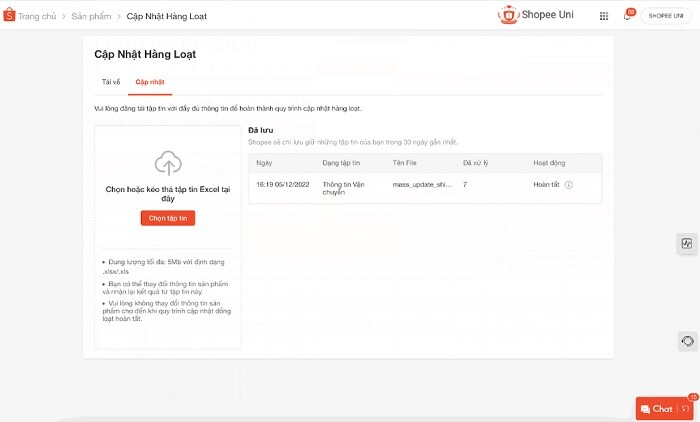Open the activity chart side widget

(x=687, y=243)
